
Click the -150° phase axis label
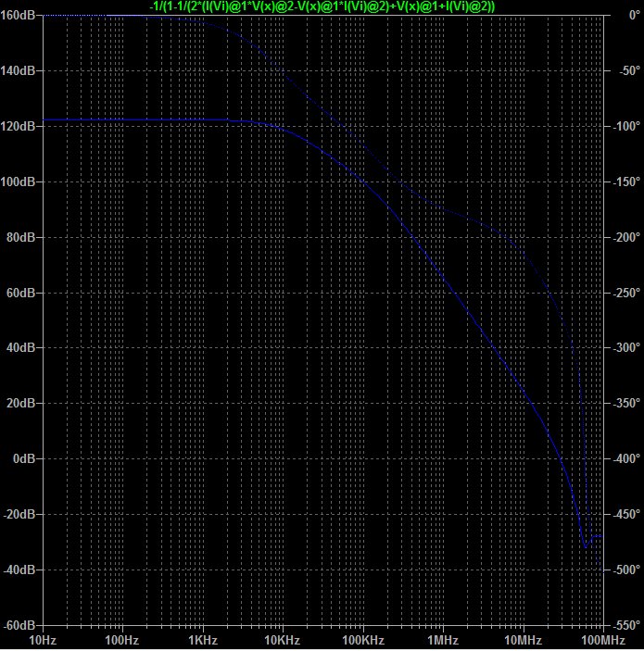tap(627, 182)
